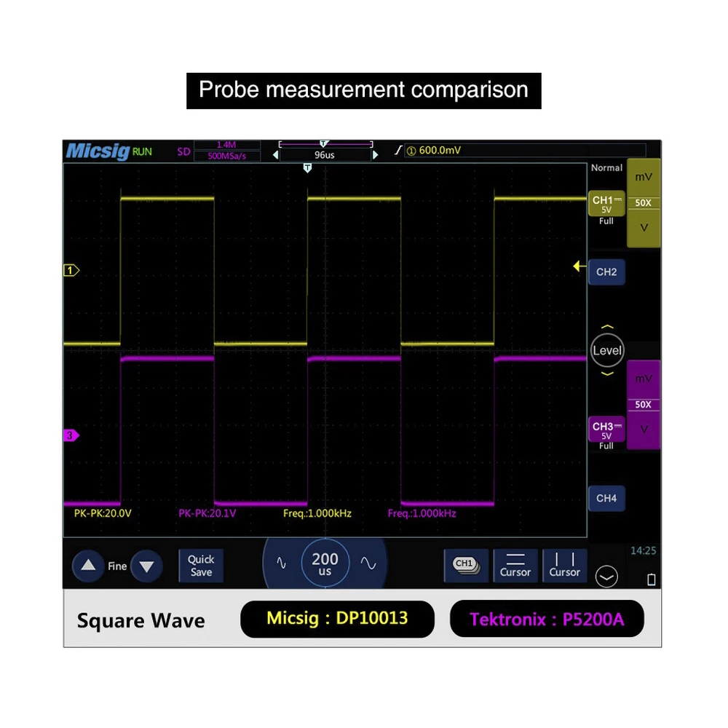Image resolution: width=728 pixels, height=728 pixels.
Task: Open the 200 us timebase dial
Action: (325, 563)
